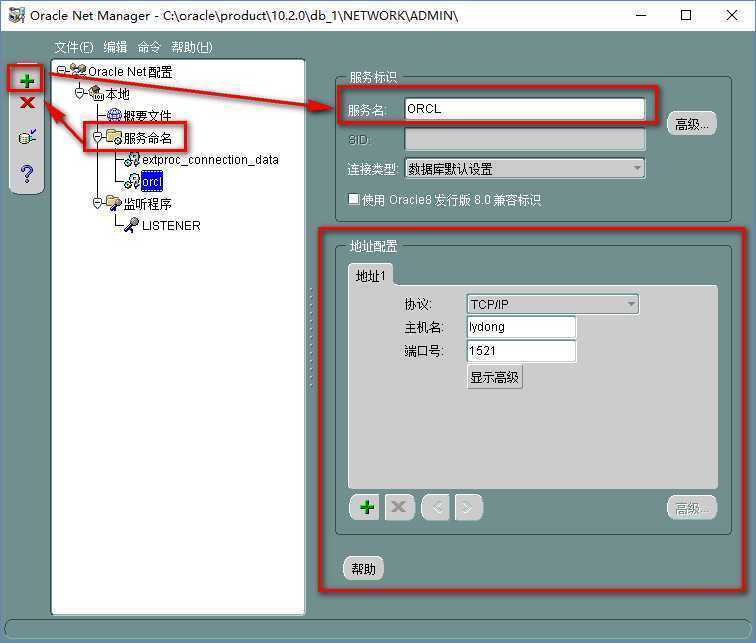Click the extproc_connection_data service icon

[132, 160]
